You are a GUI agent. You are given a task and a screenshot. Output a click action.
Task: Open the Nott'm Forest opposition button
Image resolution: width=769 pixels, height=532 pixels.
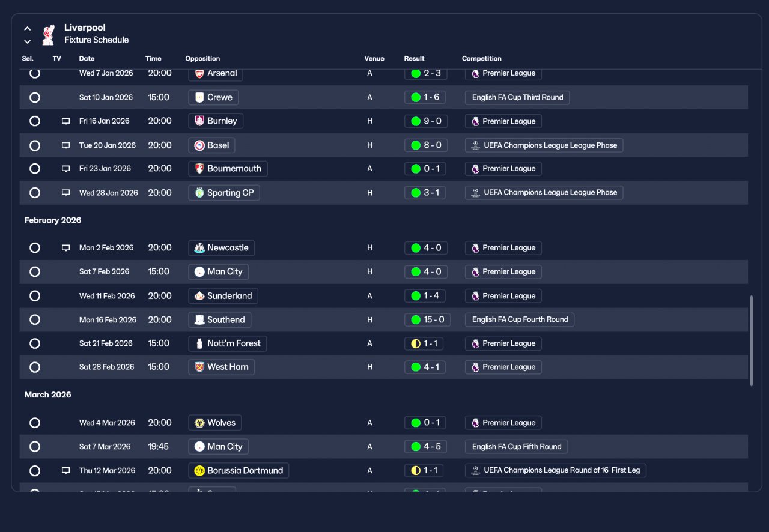[x=228, y=344]
